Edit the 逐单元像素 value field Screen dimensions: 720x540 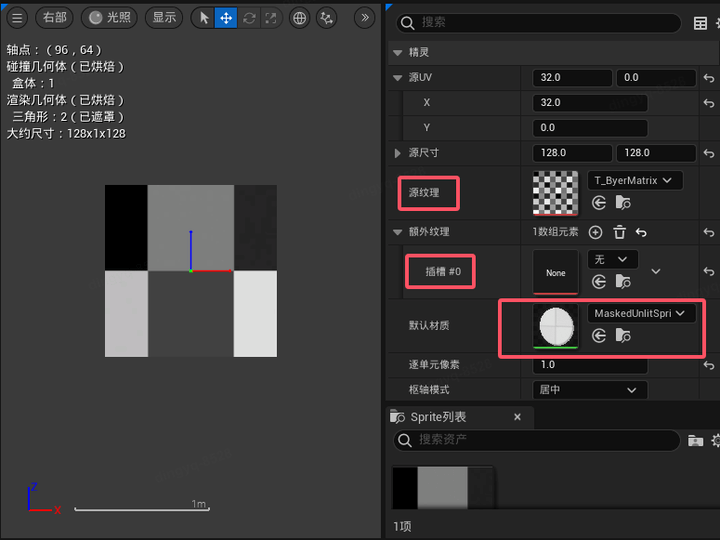tap(590, 365)
